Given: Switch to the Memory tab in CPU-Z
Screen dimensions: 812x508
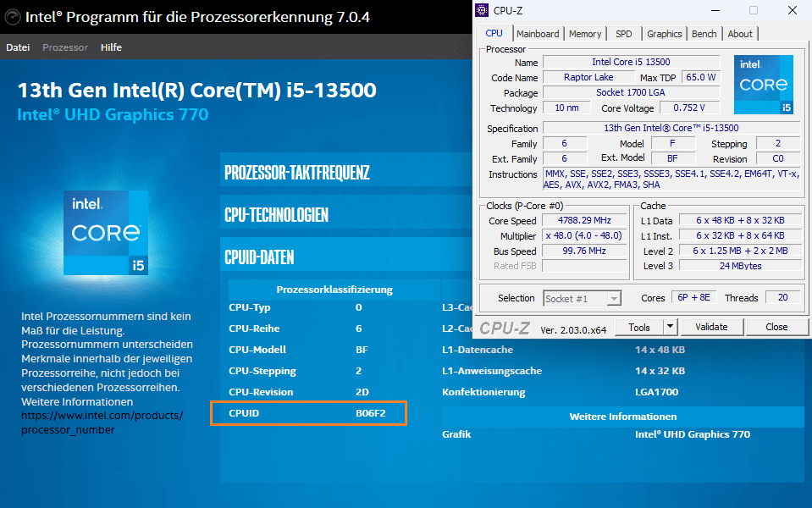Looking at the screenshot, I should tap(585, 34).
